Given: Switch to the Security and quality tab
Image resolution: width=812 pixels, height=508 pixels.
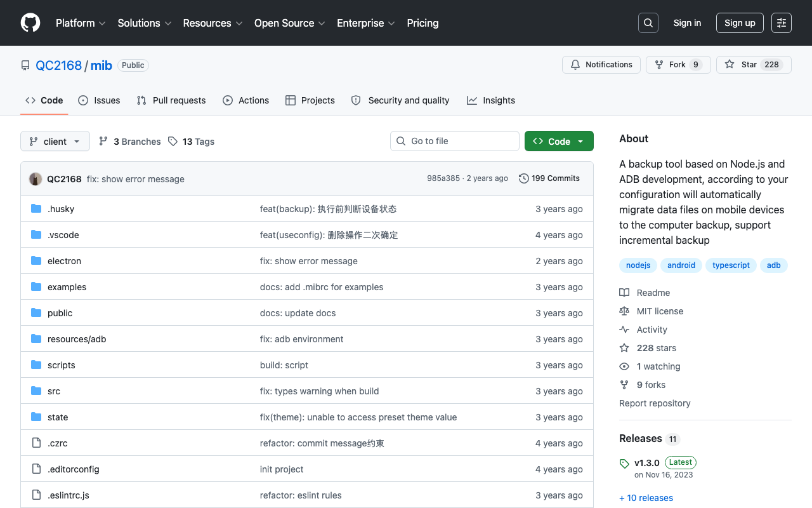Looking at the screenshot, I should (400, 100).
